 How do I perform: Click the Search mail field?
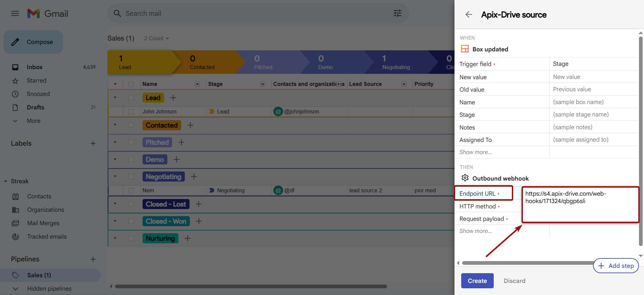[258, 13]
